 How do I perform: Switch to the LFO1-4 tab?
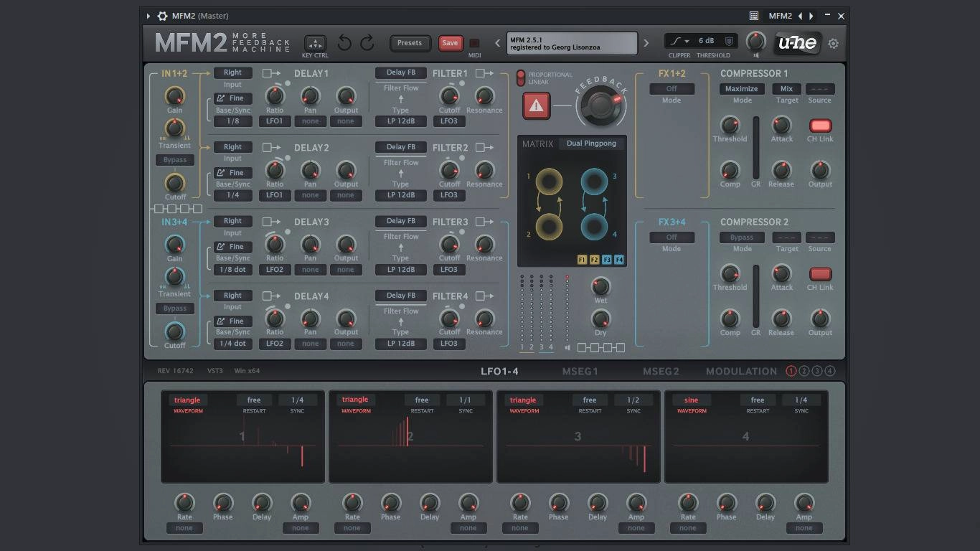coord(499,372)
